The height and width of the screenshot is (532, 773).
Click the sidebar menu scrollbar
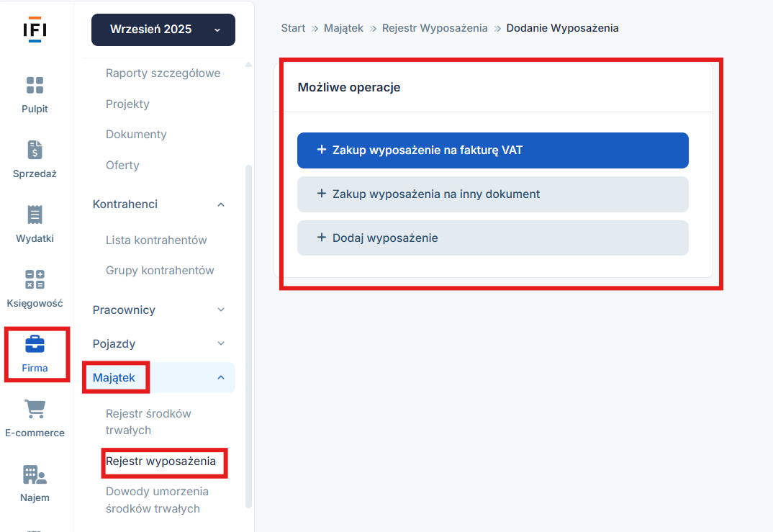coord(249,331)
